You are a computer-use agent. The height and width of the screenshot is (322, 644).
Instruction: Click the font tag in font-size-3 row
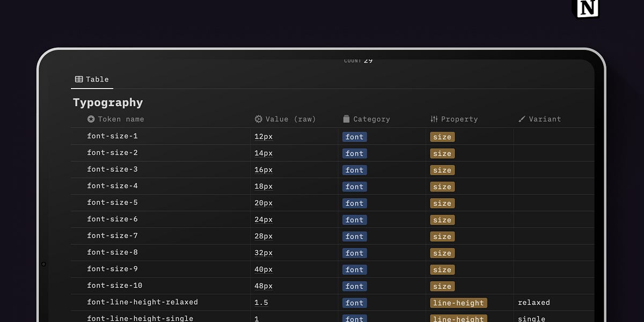[355, 170]
